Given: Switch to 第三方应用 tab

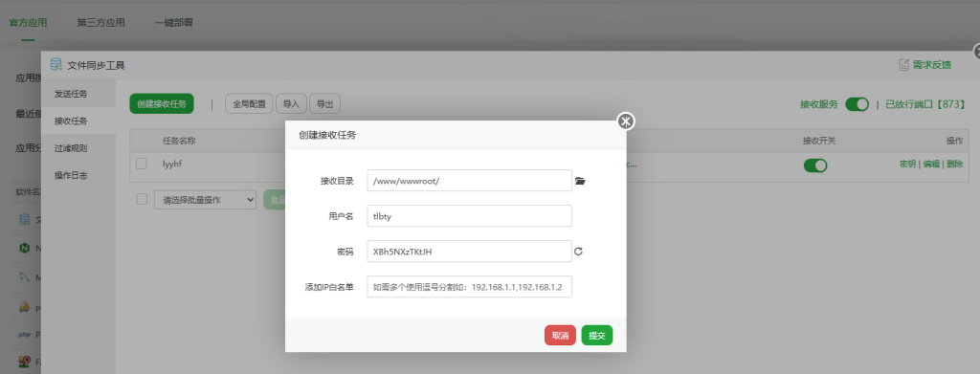Looking at the screenshot, I should click(x=100, y=22).
